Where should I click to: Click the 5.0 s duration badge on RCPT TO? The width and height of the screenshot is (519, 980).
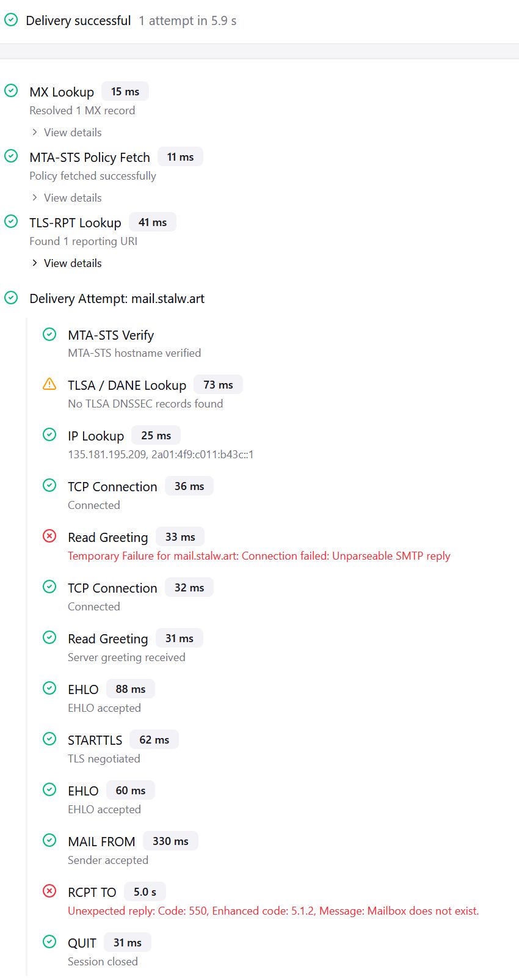(x=145, y=892)
